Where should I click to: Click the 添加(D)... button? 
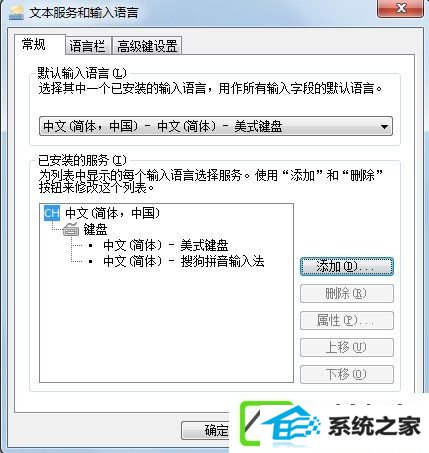tap(347, 266)
